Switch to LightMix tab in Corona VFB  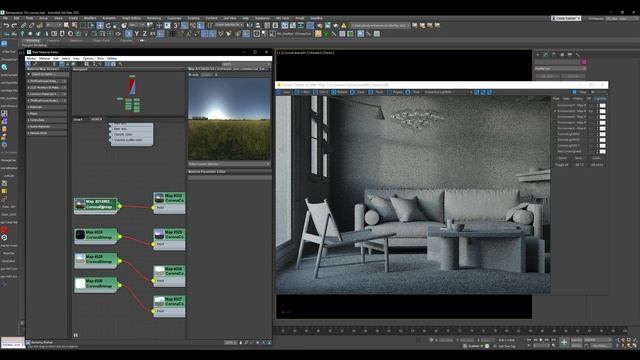(600, 99)
